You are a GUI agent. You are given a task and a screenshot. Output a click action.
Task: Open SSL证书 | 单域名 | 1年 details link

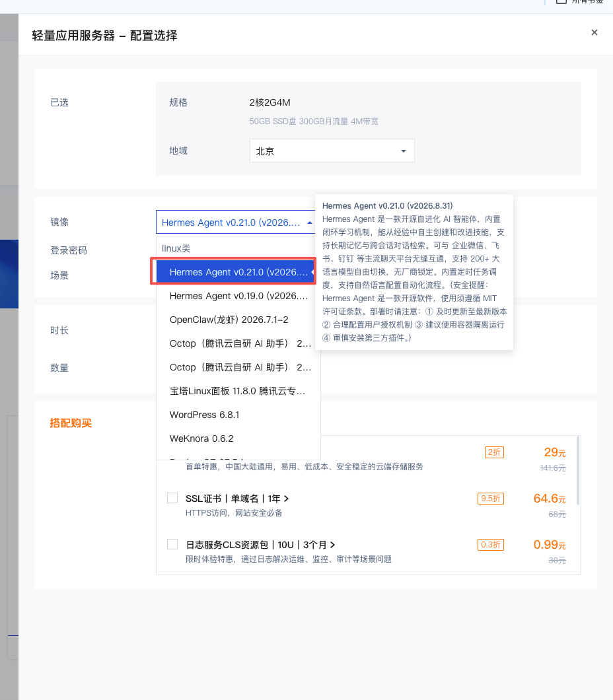[237, 499]
